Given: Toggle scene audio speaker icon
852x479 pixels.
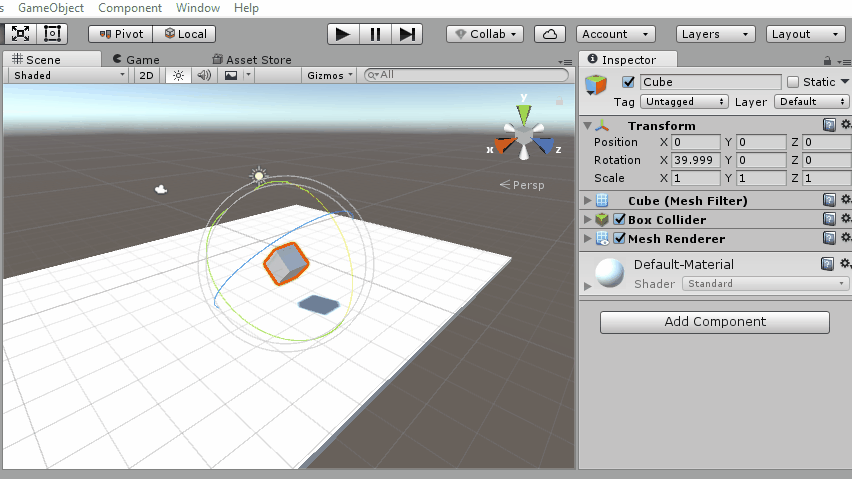Looking at the screenshot, I should pos(204,75).
